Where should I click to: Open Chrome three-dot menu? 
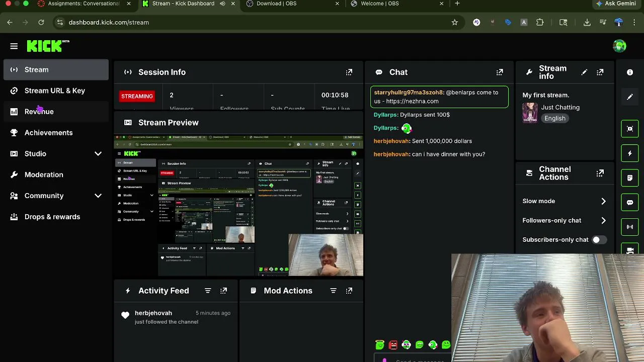click(634, 22)
